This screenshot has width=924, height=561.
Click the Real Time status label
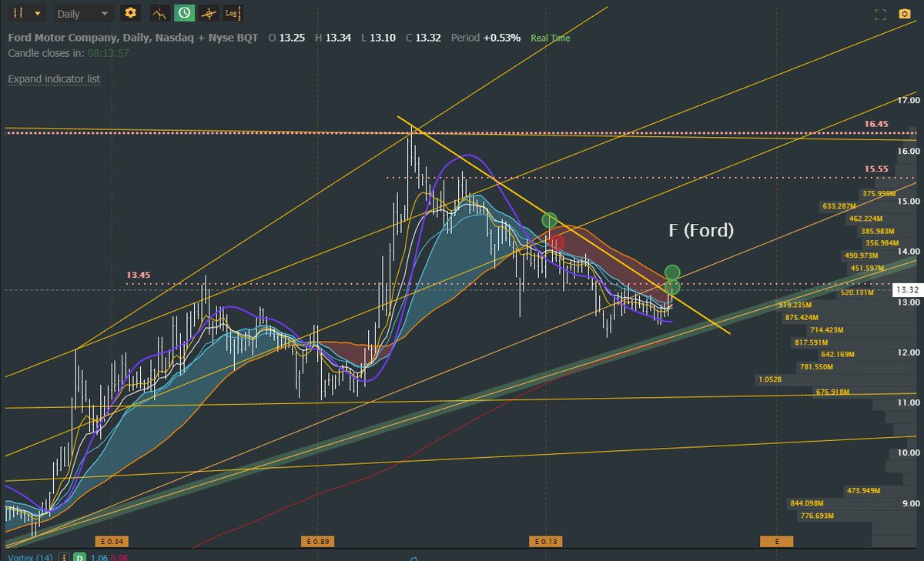551,38
